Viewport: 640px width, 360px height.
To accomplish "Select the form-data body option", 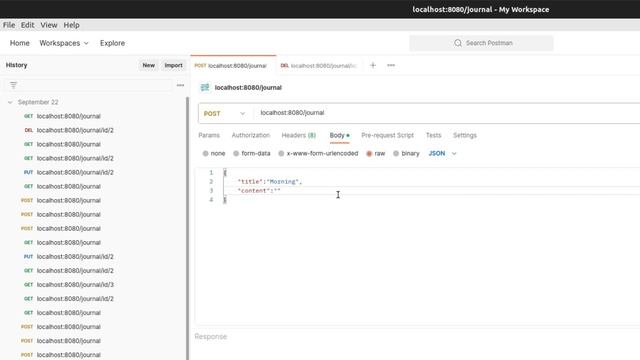I will pos(251,153).
